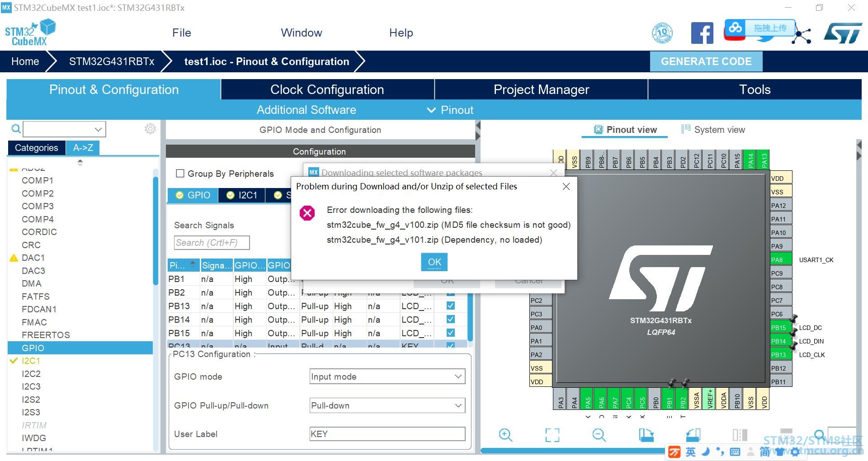The width and height of the screenshot is (868, 461).
Task: Switch to the Clock Configuration tab
Action: [x=327, y=89]
